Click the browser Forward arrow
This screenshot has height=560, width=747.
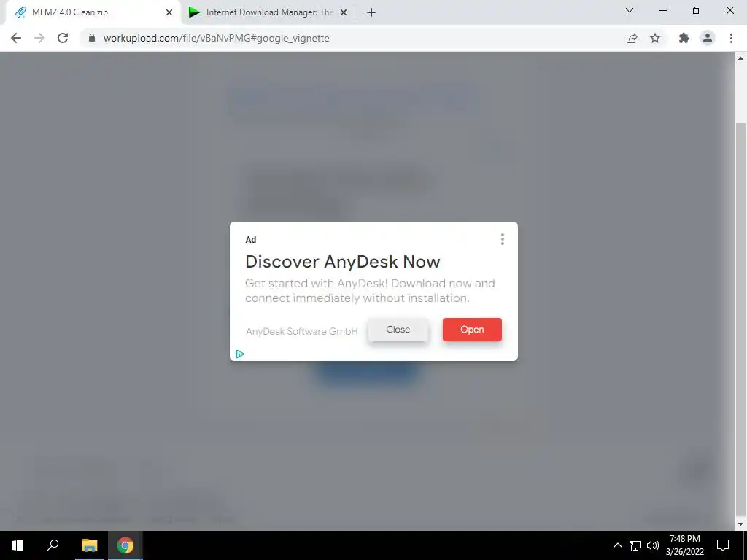coord(39,38)
